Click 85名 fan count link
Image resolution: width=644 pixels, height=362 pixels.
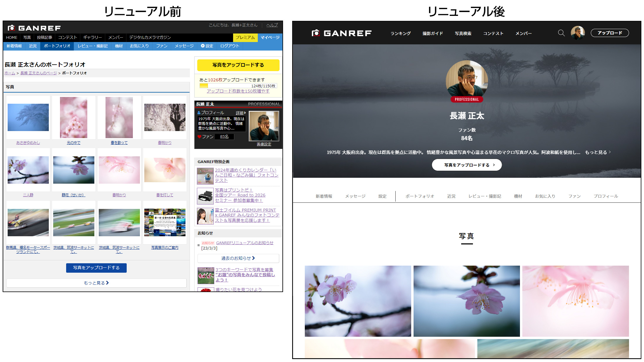coord(224,137)
